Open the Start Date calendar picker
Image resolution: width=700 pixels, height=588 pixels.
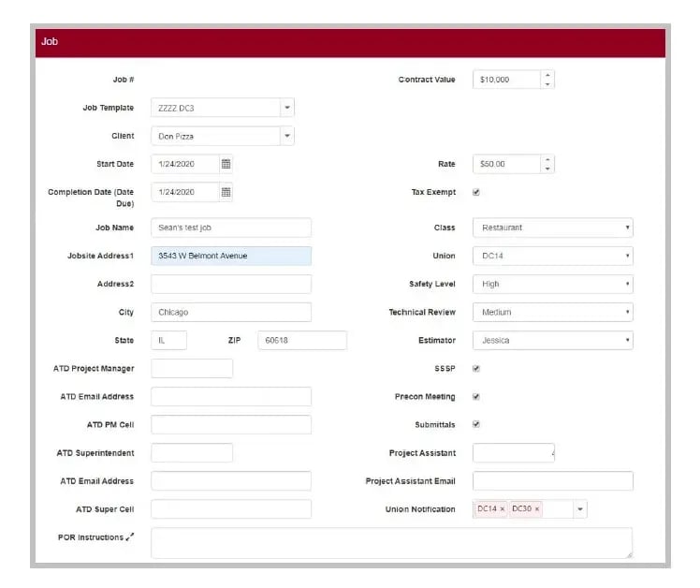click(x=226, y=164)
